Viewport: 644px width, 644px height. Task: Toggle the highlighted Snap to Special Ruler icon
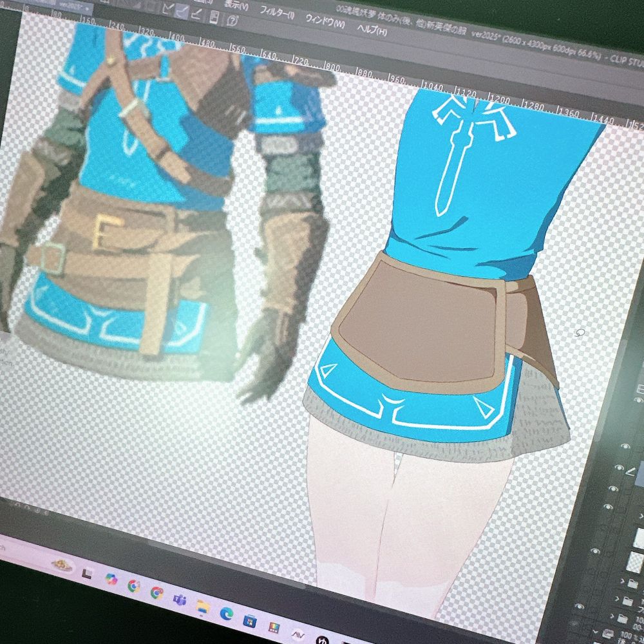[x=181, y=11]
